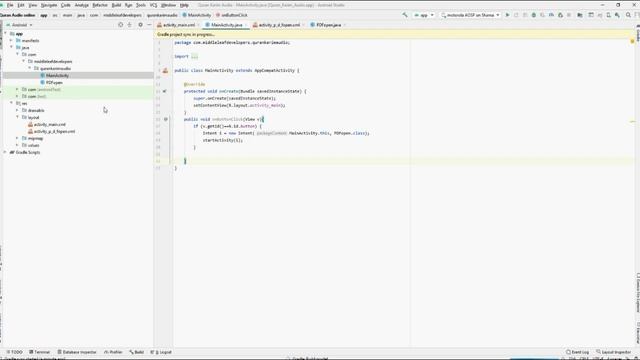The image size is (640, 360).
Task: Click the Select Opened File target icon
Action: pos(120,25)
